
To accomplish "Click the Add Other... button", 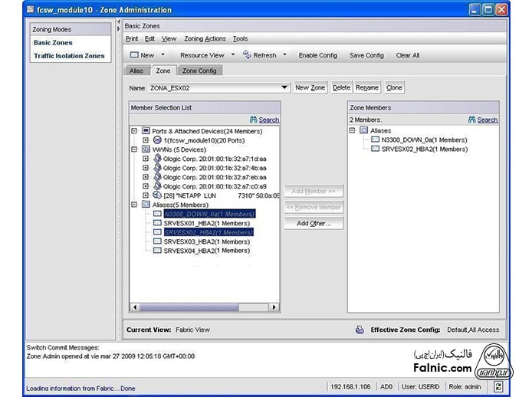I will coord(314,223).
